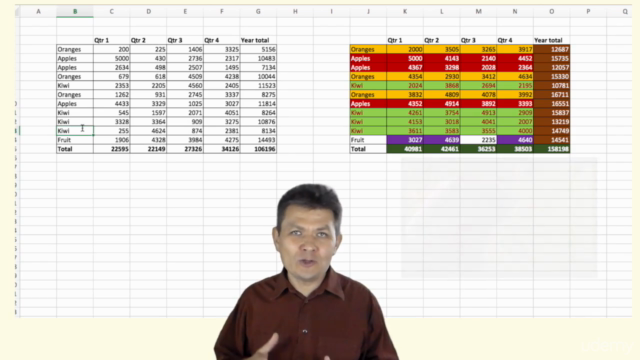The height and width of the screenshot is (360, 640).
Task: Click the brown cell containing 16711
Action: (551, 94)
